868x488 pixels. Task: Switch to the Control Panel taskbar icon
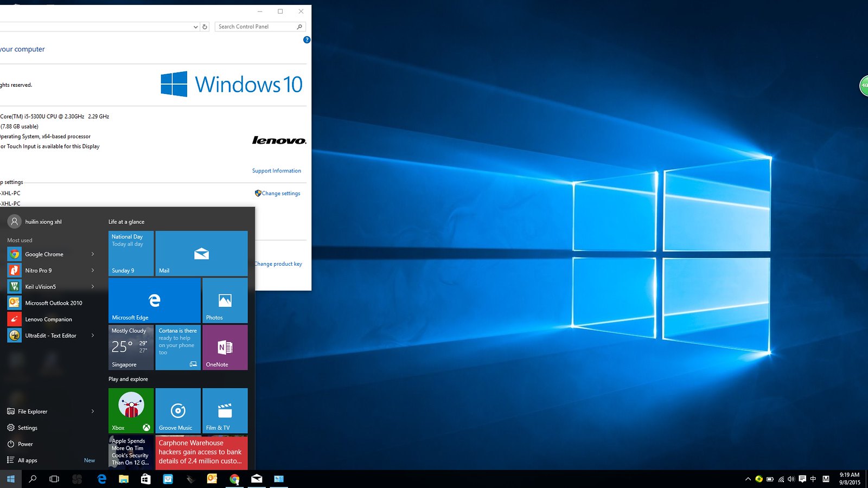click(x=279, y=479)
